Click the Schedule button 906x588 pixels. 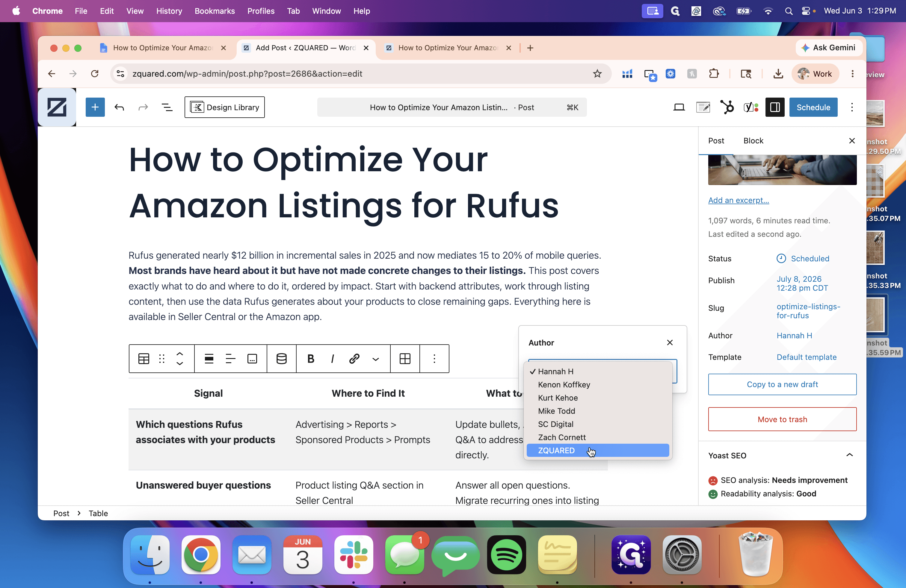(x=813, y=107)
